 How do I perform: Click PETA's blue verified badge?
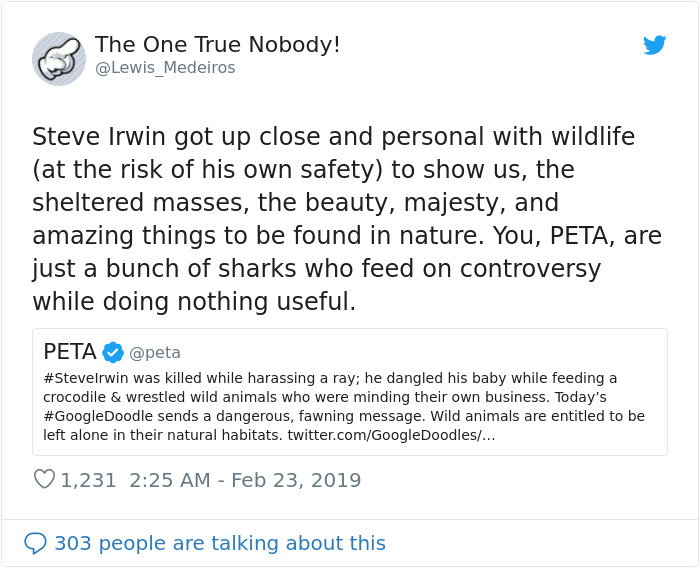click(113, 352)
